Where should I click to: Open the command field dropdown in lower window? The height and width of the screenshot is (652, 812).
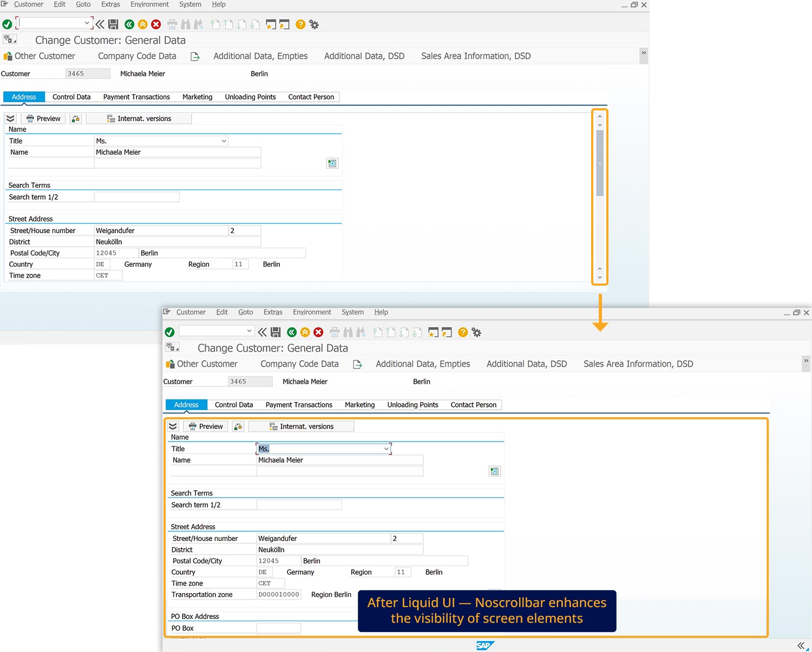click(250, 331)
